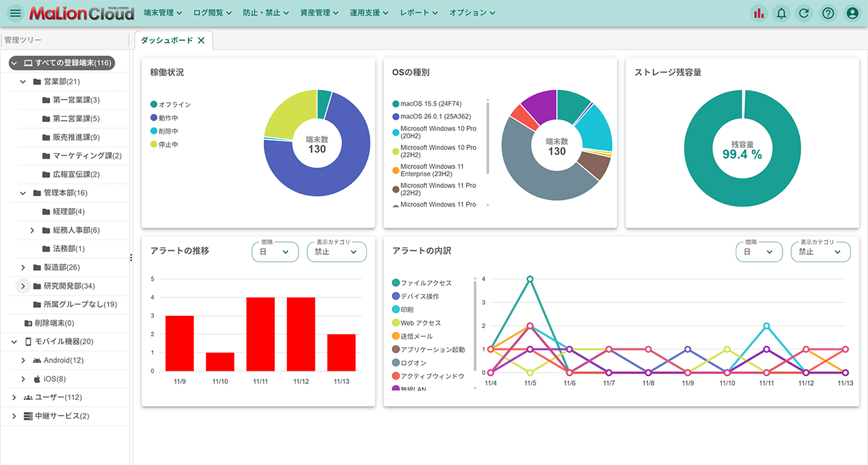This screenshot has height=465, width=868.
Task: Select 第一営業課(3) in the tree
Action: (76, 100)
